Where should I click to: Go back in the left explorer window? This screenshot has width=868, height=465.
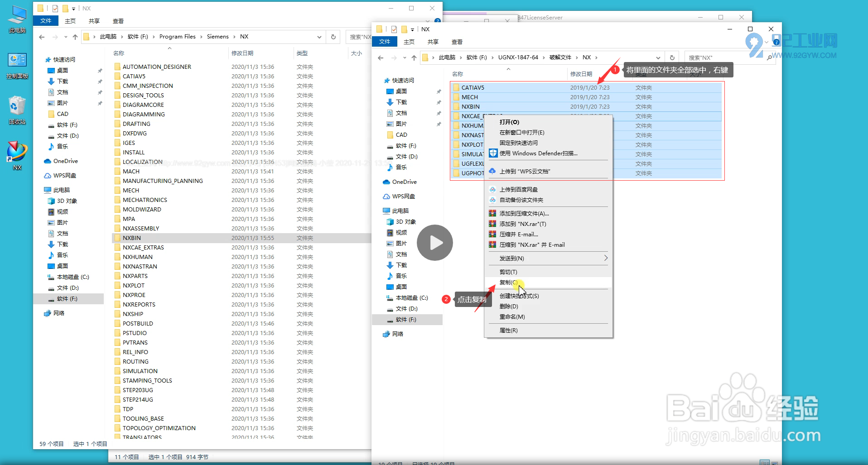pyautogui.click(x=42, y=37)
